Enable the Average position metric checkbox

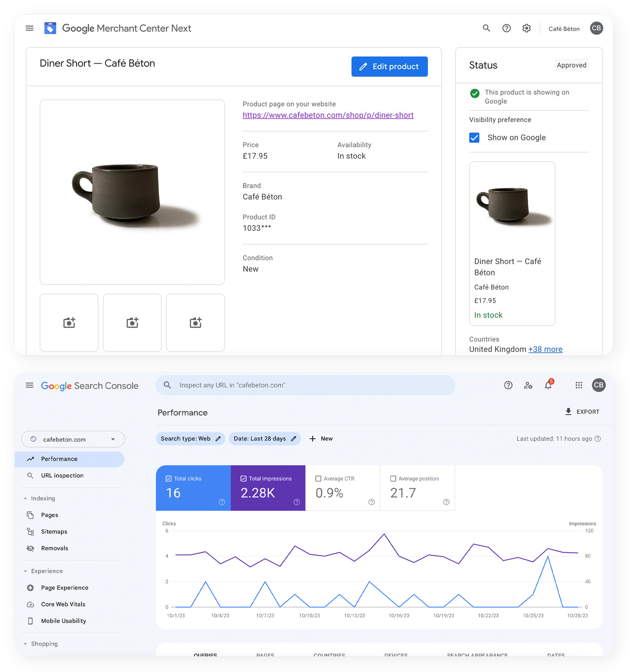click(393, 479)
